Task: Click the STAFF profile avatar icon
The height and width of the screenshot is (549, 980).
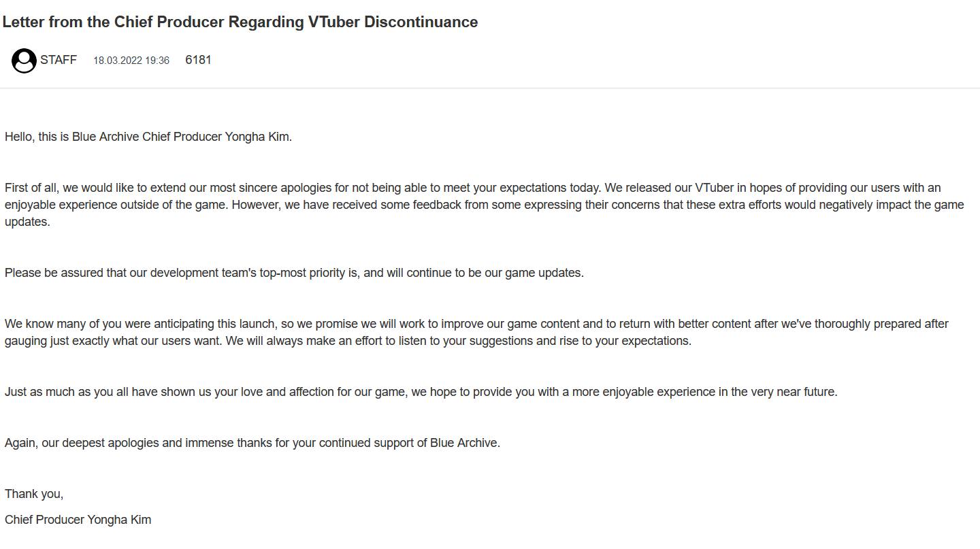Action: [x=24, y=61]
